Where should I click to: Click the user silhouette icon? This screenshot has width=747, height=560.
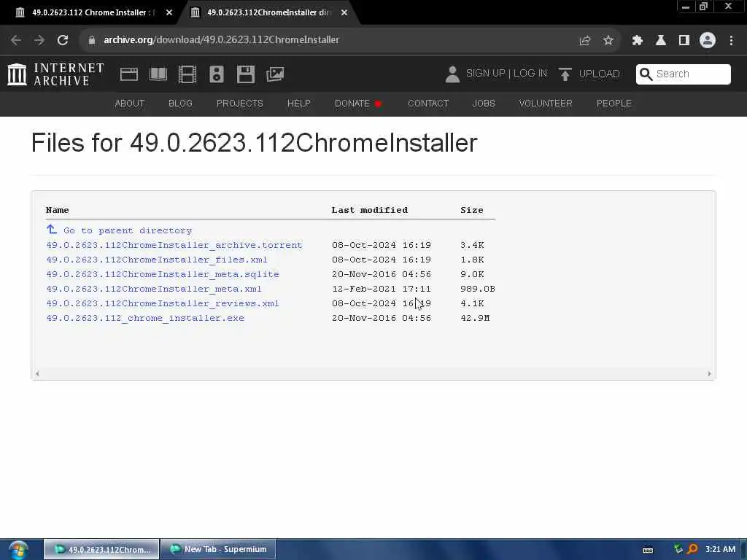452,74
